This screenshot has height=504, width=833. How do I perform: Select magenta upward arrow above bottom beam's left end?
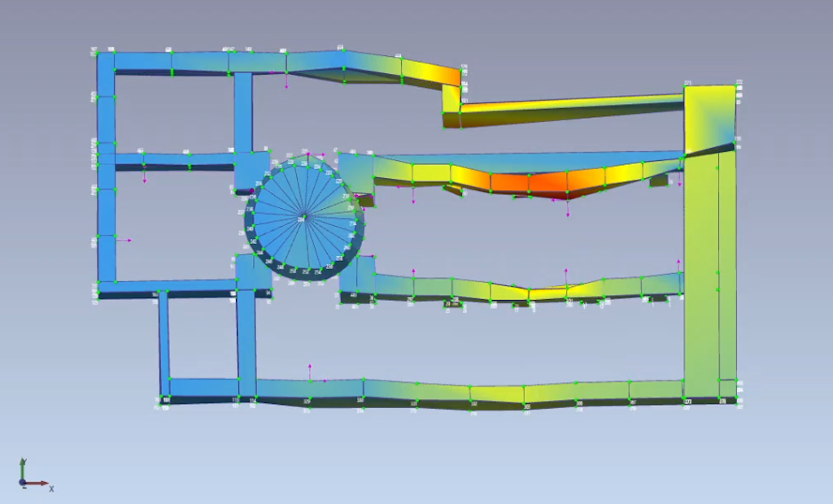point(310,373)
